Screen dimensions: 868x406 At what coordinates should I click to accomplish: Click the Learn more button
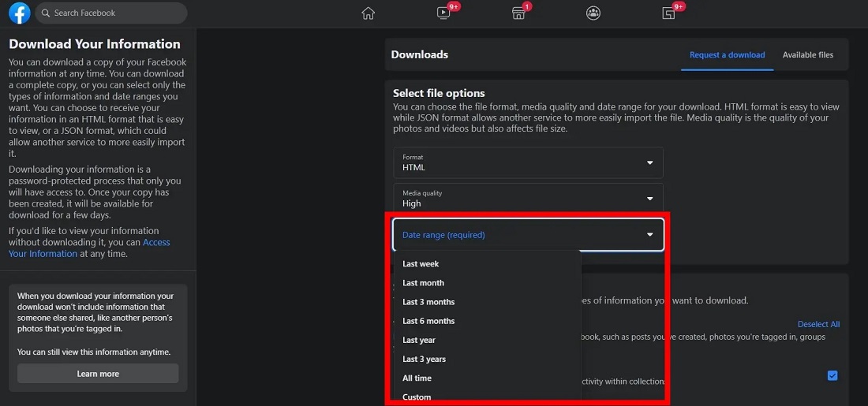coord(98,374)
